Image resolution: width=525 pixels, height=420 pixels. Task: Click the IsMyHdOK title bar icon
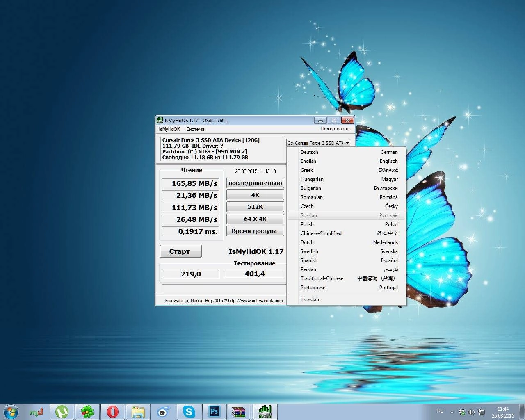[x=160, y=120]
